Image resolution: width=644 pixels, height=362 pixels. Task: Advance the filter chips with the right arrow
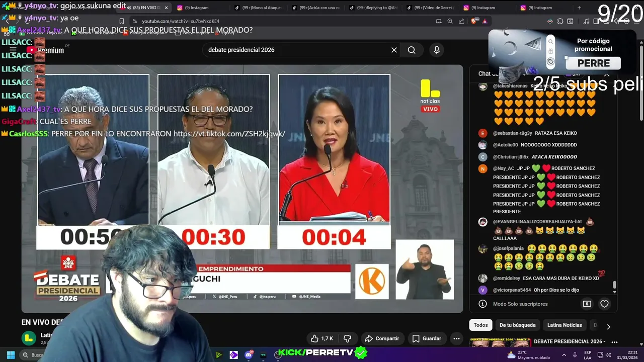[608, 326]
